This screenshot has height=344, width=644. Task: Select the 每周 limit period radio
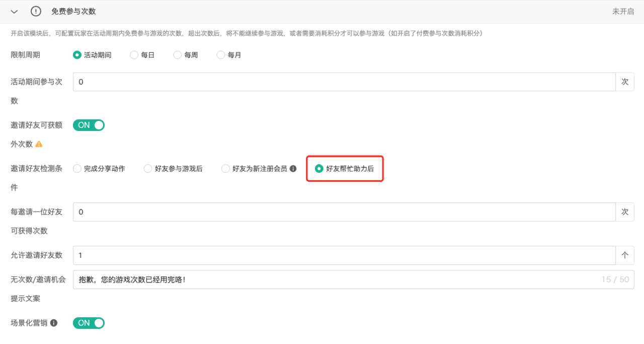[x=177, y=55]
